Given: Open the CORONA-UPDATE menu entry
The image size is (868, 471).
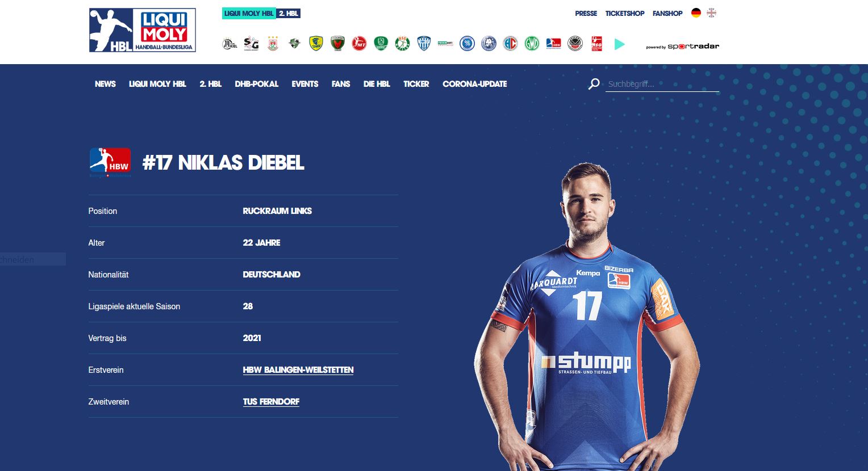Looking at the screenshot, I should [475, 84].
